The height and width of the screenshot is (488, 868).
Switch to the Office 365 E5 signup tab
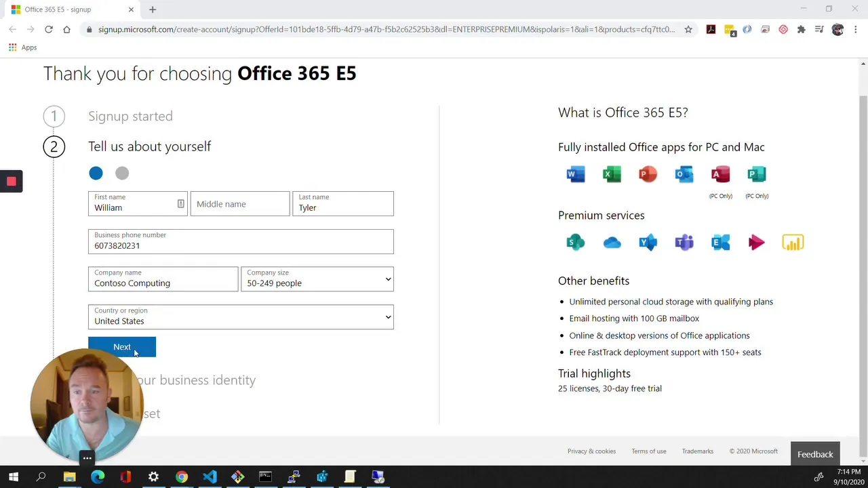pyautogui.click(x=73, y=9)
